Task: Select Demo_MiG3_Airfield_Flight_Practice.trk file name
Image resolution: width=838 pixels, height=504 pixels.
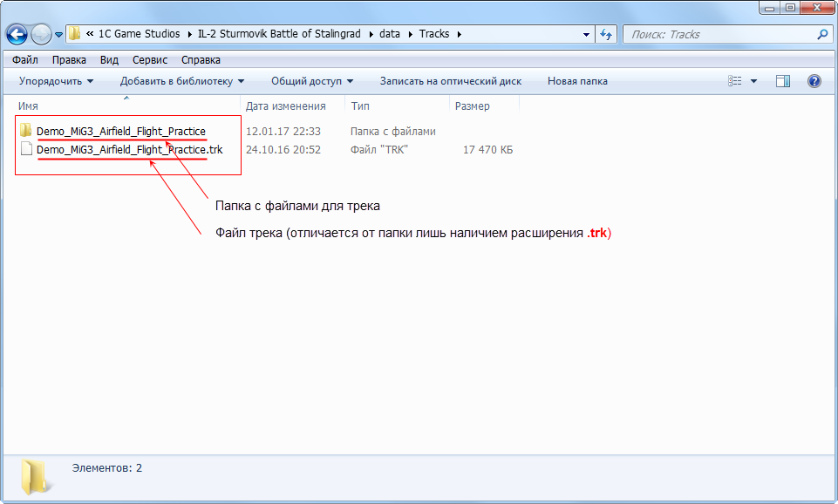Action: [129, 150]
